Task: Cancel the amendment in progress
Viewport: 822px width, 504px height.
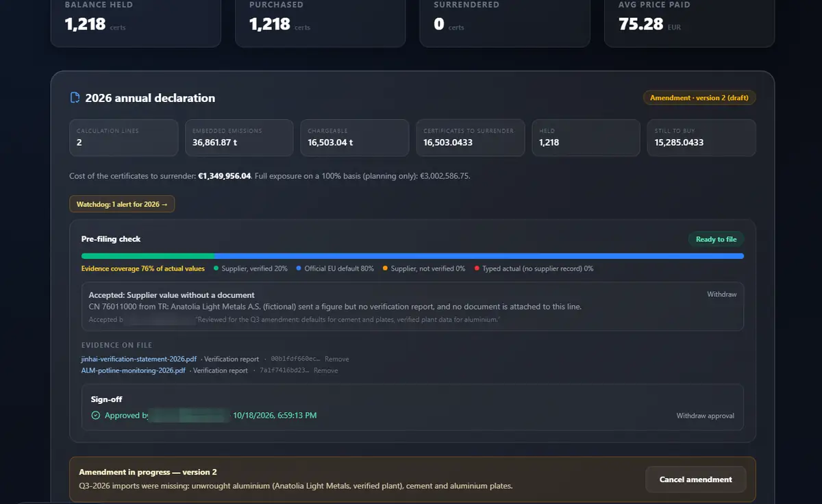Action: point(695,479)
